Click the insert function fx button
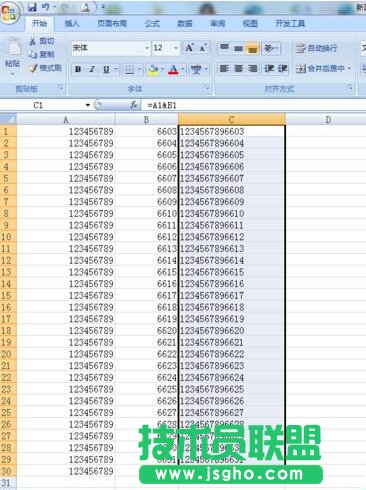366x490 pixels. 134,105
